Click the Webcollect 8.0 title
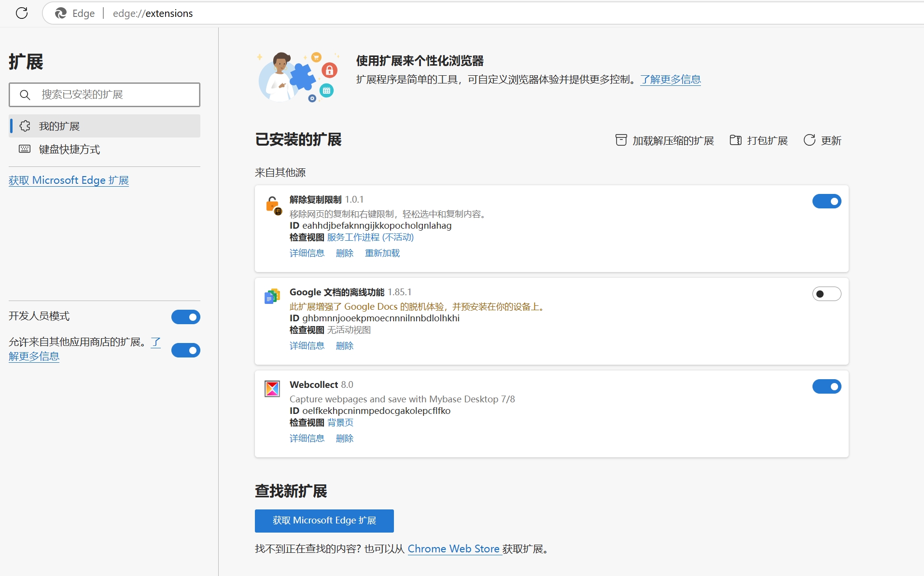924x576 pixels. click(x=322, y=385)
